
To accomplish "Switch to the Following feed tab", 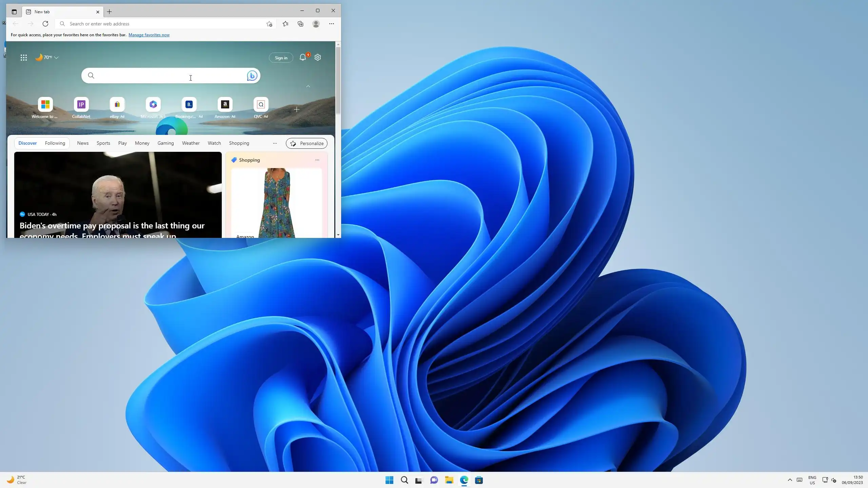I will coord(55,143).
